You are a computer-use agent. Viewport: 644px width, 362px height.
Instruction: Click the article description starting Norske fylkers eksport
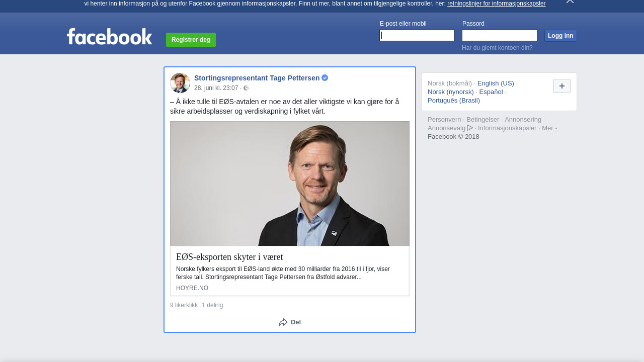pos(283,273)
